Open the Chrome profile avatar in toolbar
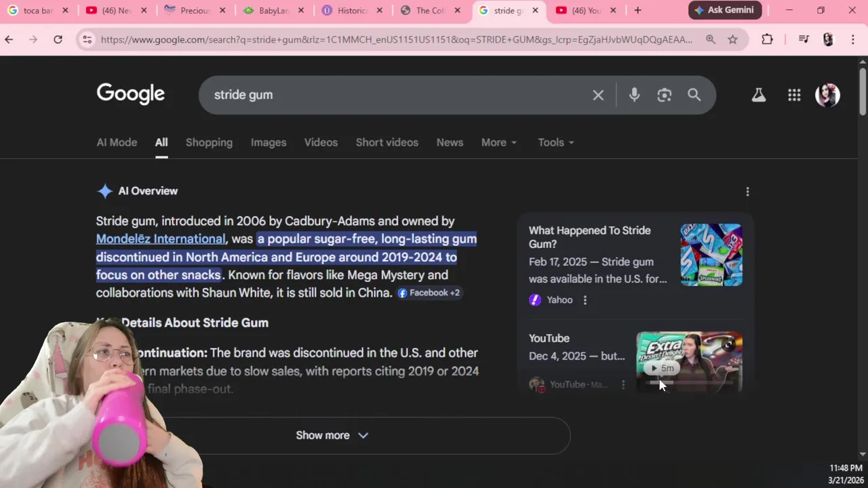The image size is (868, 488). [828, 39]
